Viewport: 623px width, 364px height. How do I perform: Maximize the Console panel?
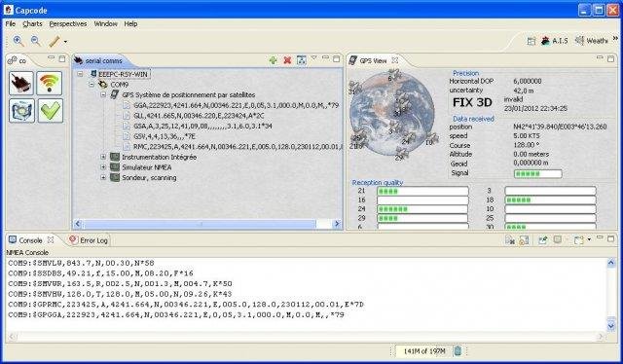coord(611,238)
